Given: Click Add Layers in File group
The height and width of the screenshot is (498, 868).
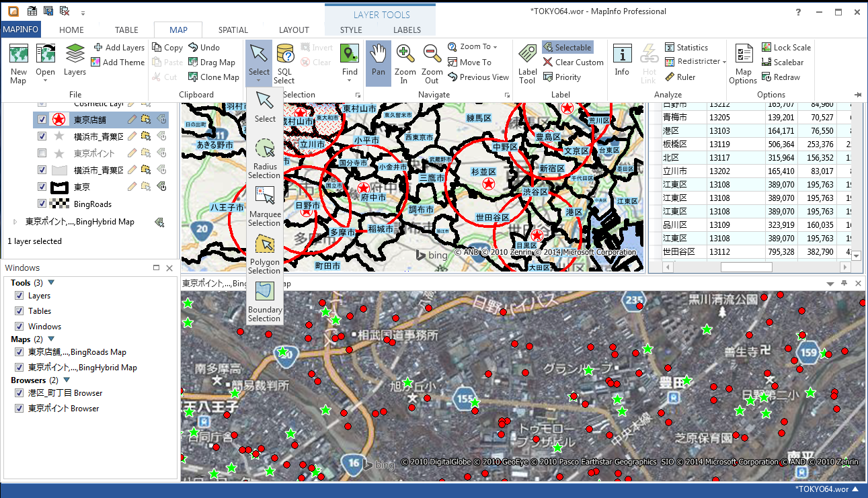Looking at the screenshot, I should (x=118, y=48).
